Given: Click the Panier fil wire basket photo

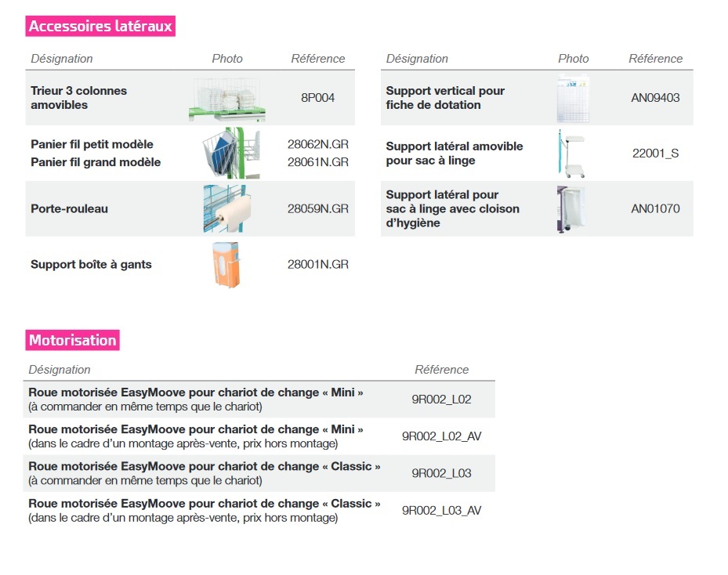Looking at the screenshot, I should [x=230, y=153].
